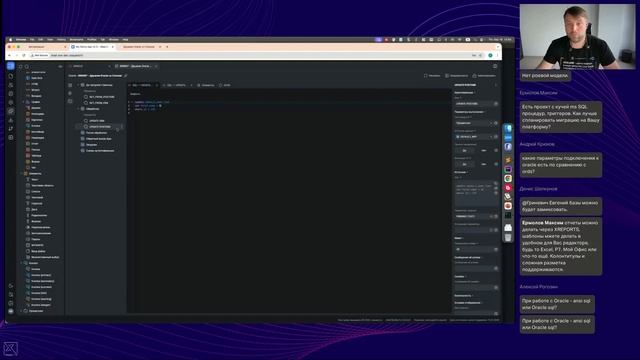Open Finder from the Dock

click(x=508, y=128)
